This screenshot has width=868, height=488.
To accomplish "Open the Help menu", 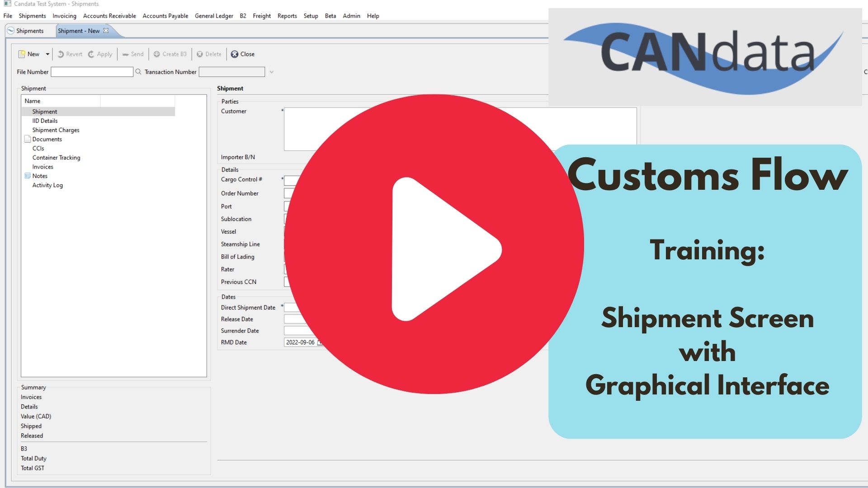I will click(x=373, y=16).
